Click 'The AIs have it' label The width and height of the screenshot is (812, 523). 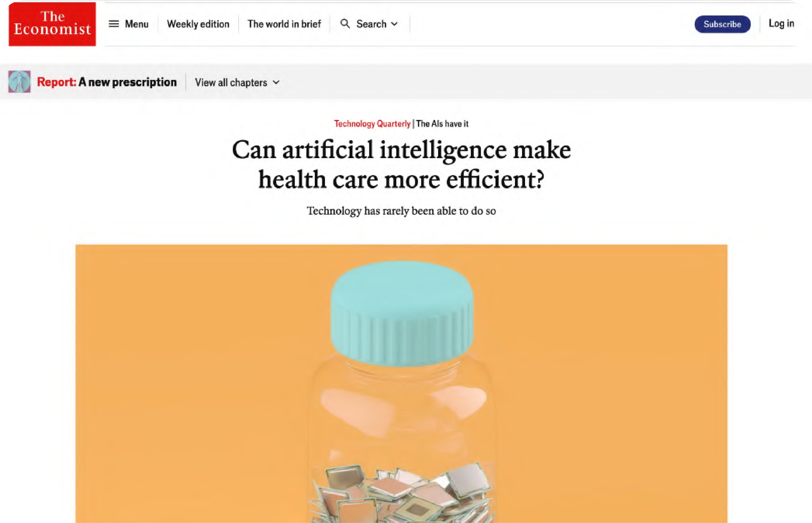pyautogui.click(x=442, y=124)
